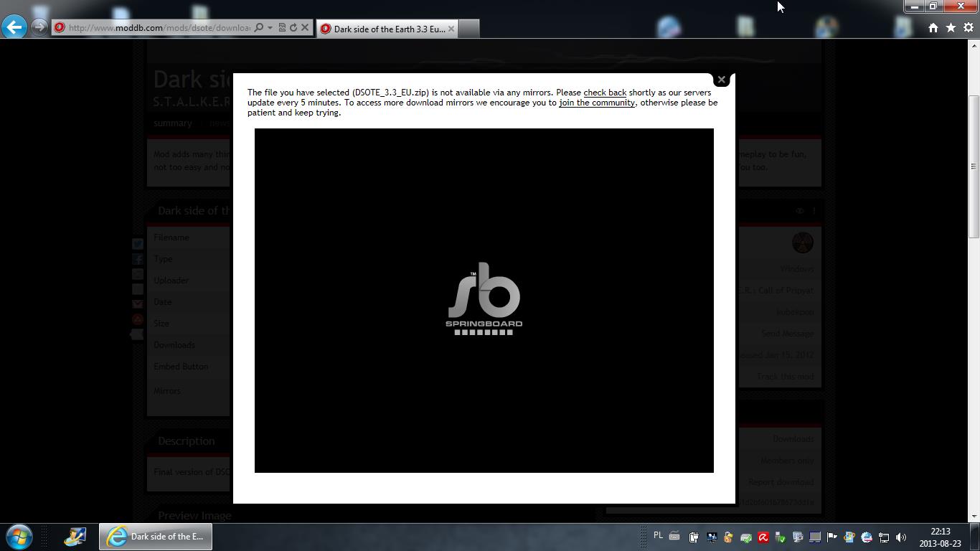Click the gray screen tray icon
980x551 pixels.
814,537
